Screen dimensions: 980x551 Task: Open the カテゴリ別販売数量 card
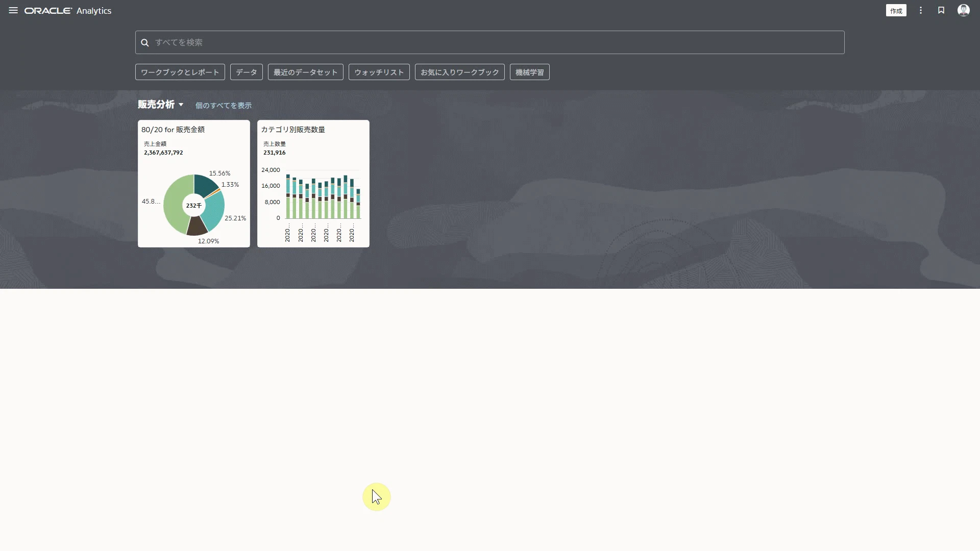[x=313, y=184]
